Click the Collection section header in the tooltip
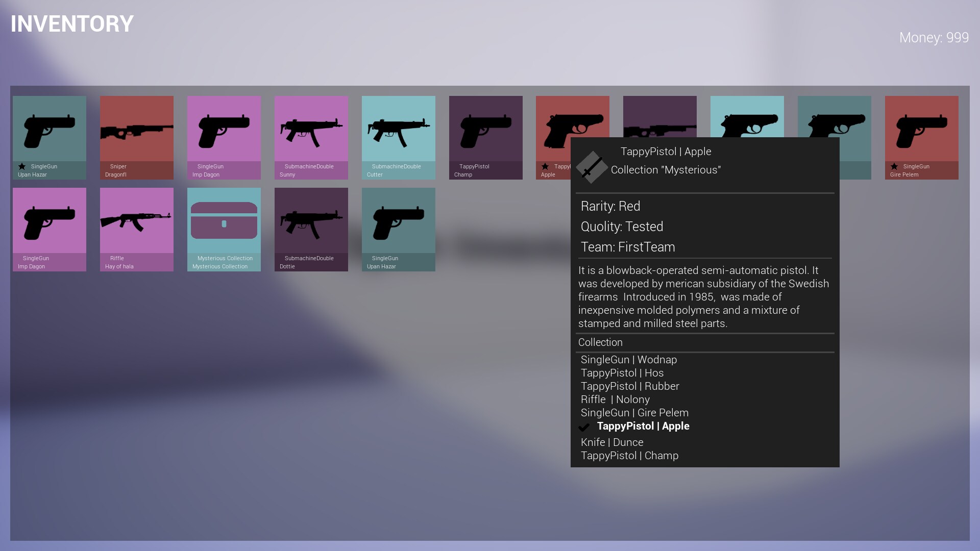 [600, 342]
